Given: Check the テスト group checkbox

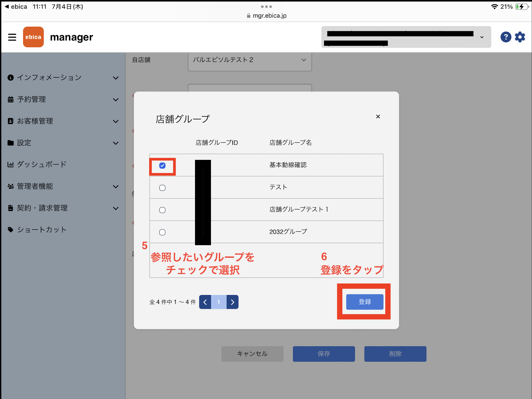Looking at the screenshot, I should 162,188.
